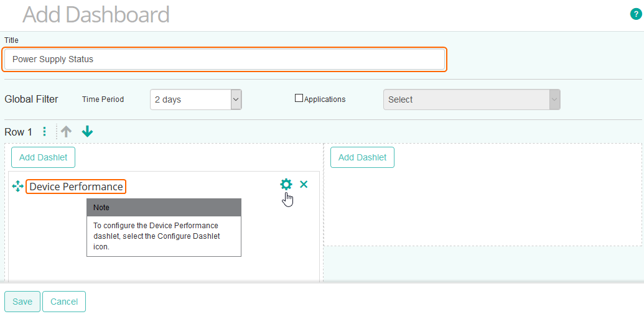Cancel adding the dashboard
Screen dimensions: 644x314
(x=64, y=302)
